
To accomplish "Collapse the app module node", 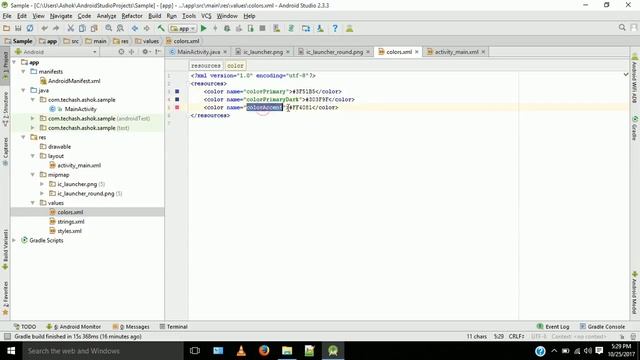I will [14, 62].
